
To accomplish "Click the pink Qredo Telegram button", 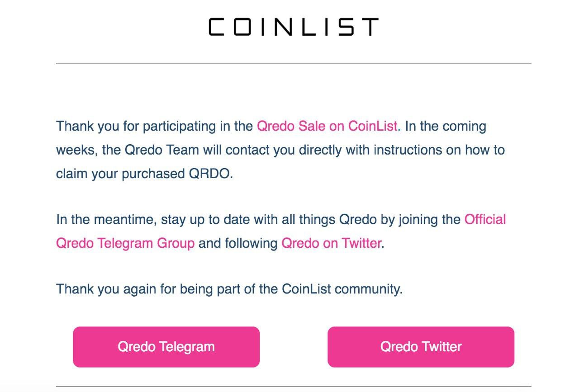I will [x=166, y=347].
